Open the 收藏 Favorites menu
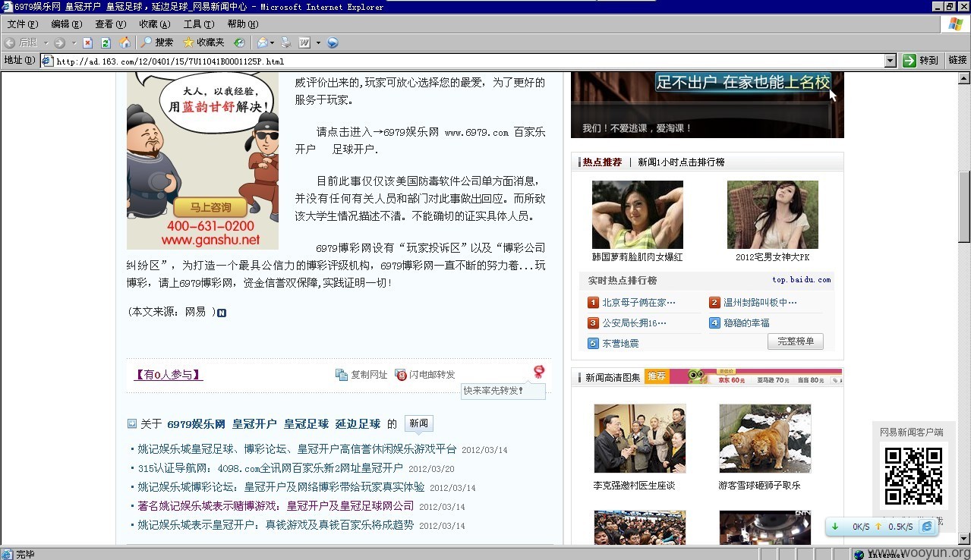This screenshot has width=971, height=560. (x=154, y=24)
